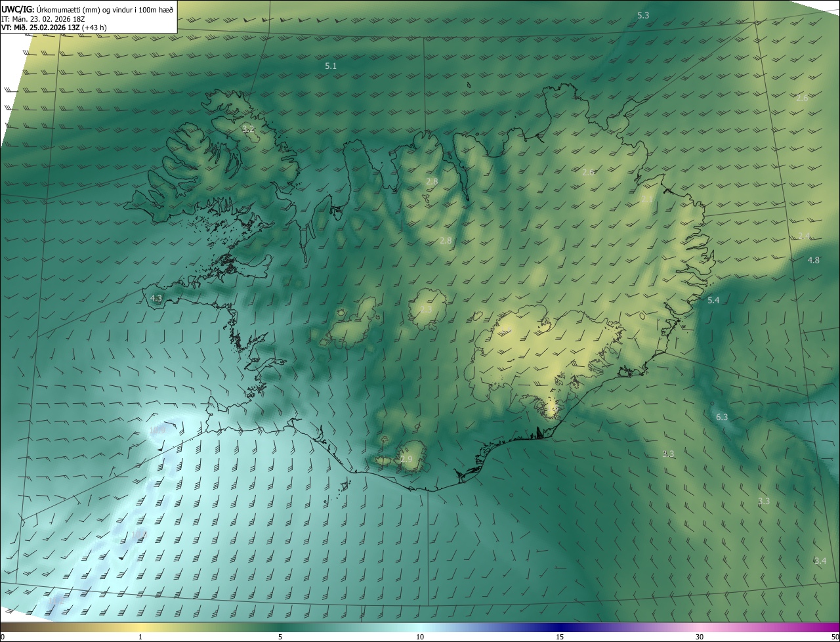Click the 6.3 value label

(722, 417)
